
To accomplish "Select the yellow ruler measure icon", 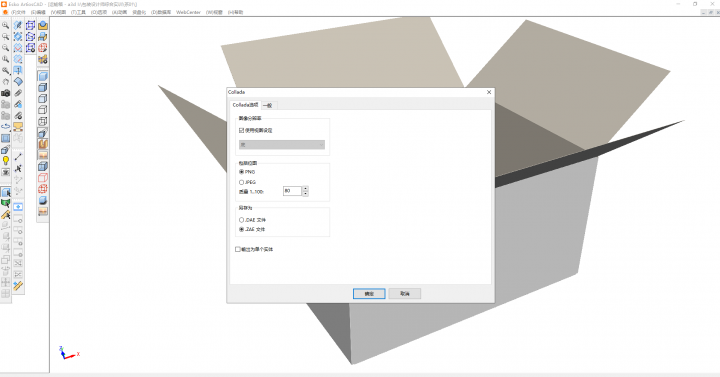I will coord(18,286).
